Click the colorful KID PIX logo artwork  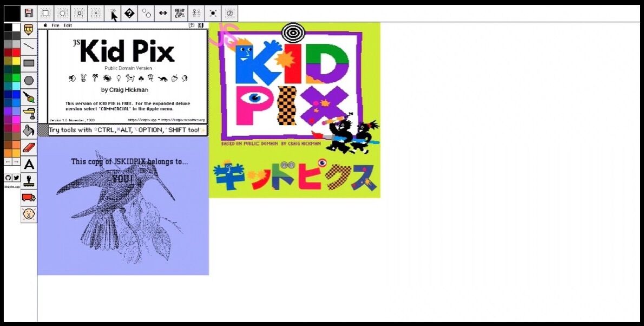pos(294,110)
